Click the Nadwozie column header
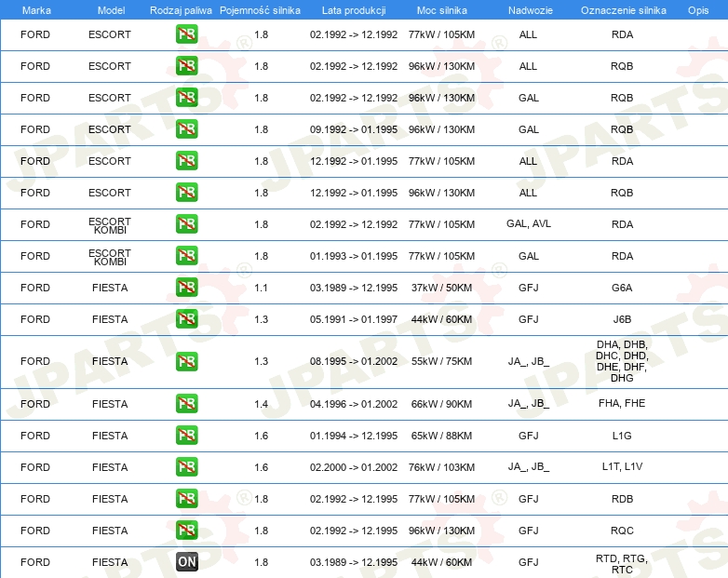The width and height of the screenshot is (728, 578). (531, 10)
